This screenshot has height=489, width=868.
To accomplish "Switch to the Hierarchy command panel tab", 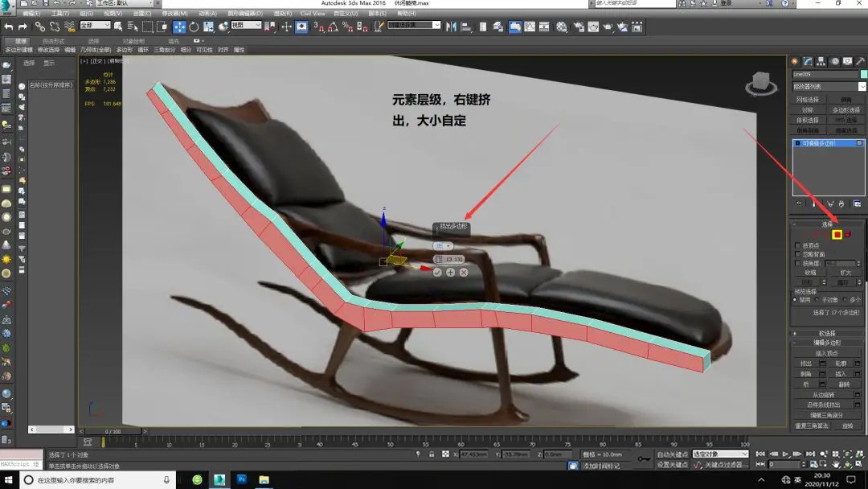I will click(x=821, y=61).
